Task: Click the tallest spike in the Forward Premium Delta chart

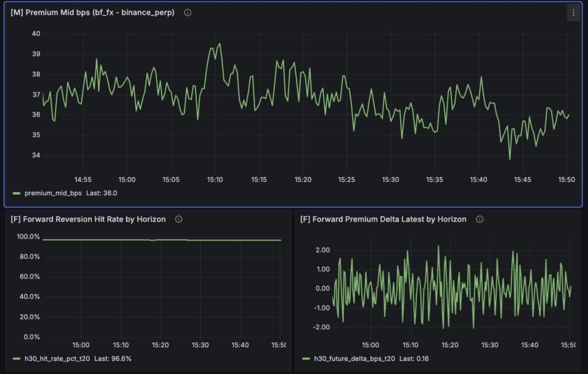Action: tap(438, 247)
